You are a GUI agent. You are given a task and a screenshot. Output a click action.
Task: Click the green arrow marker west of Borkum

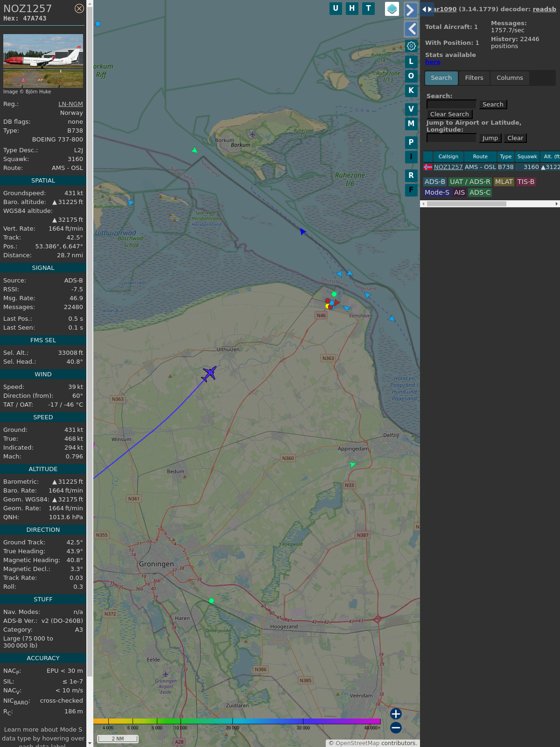[195, 150]
